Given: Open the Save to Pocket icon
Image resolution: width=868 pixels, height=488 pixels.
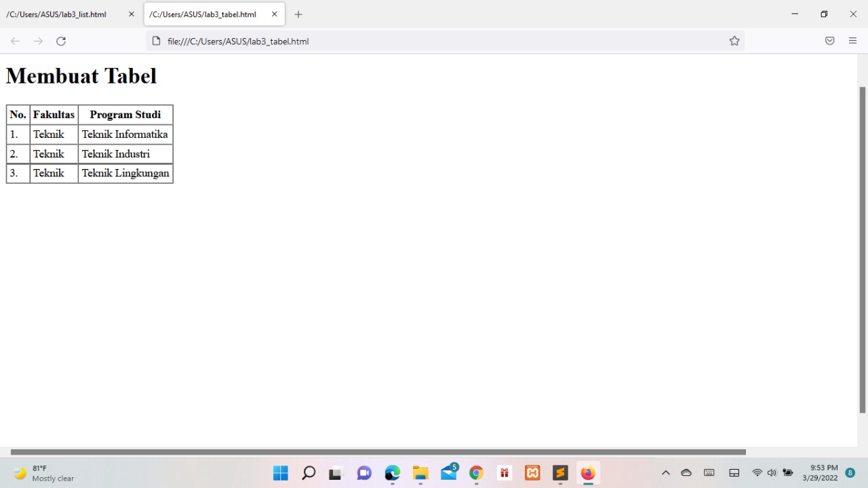Looking at the screenshot, I should click(x=829, y=41).
